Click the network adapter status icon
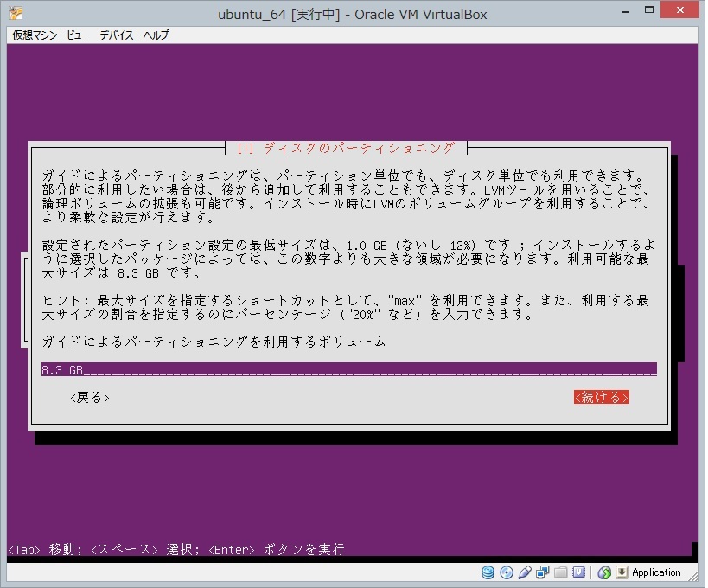The image size is (708, 588). click(542, 572)
